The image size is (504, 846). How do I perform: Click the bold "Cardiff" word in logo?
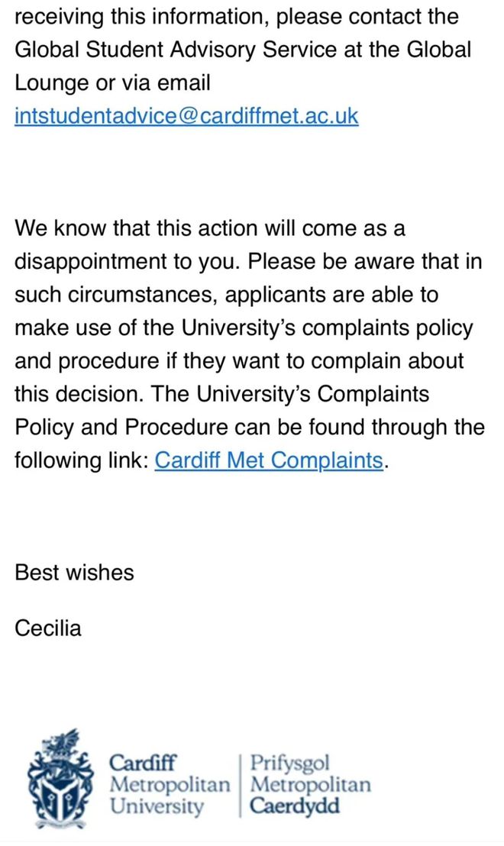point(143,763)
